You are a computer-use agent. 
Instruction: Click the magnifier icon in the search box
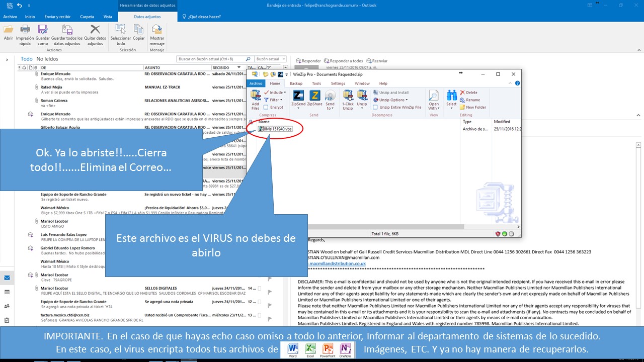click(x=248, y=59)
